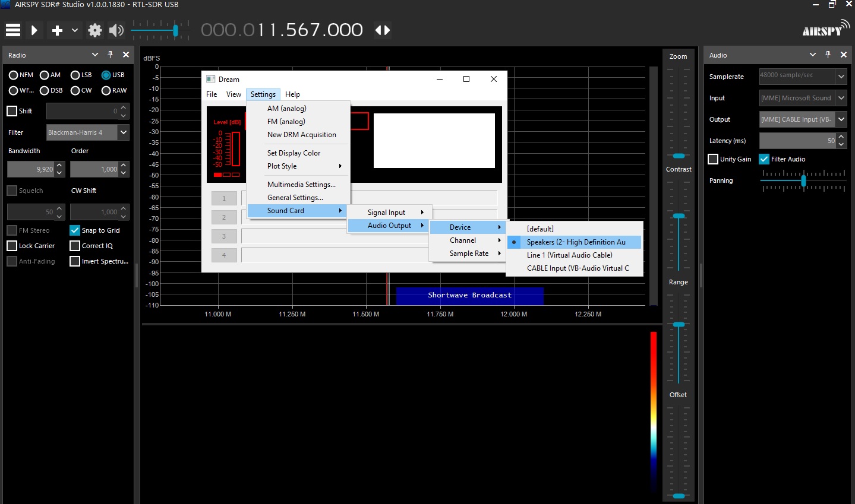855x504 pixels.
Task: Choose [default] audio output device
Action: pyautogui.click(x=575, y=229)
